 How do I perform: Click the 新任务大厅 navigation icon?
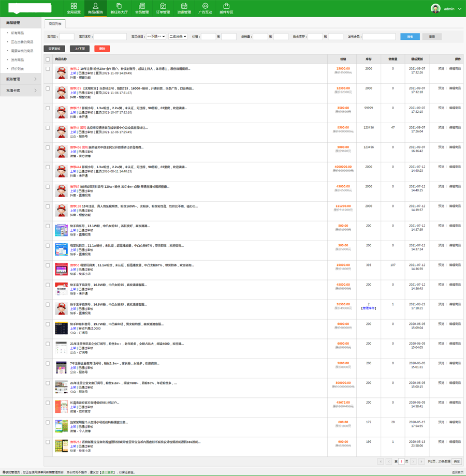coord(119,8)
